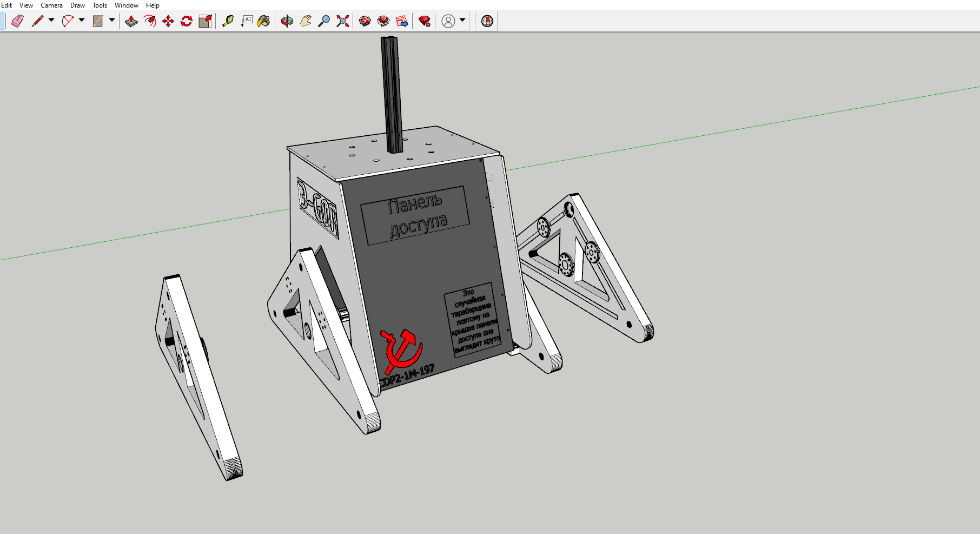This screenshot has width=980, height=534.
Task: Click the user account profile icon
Action: pos(448,21)
